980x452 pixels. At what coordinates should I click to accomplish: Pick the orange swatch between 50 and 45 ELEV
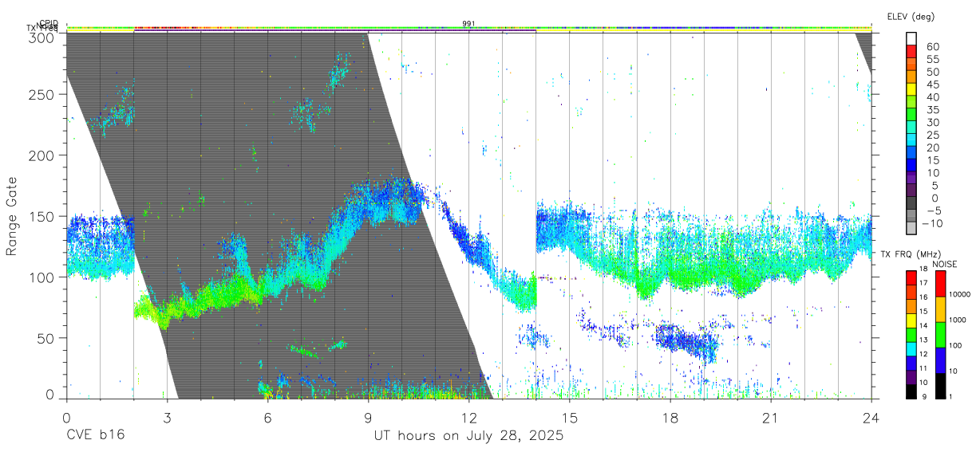(x=911, y=77)
